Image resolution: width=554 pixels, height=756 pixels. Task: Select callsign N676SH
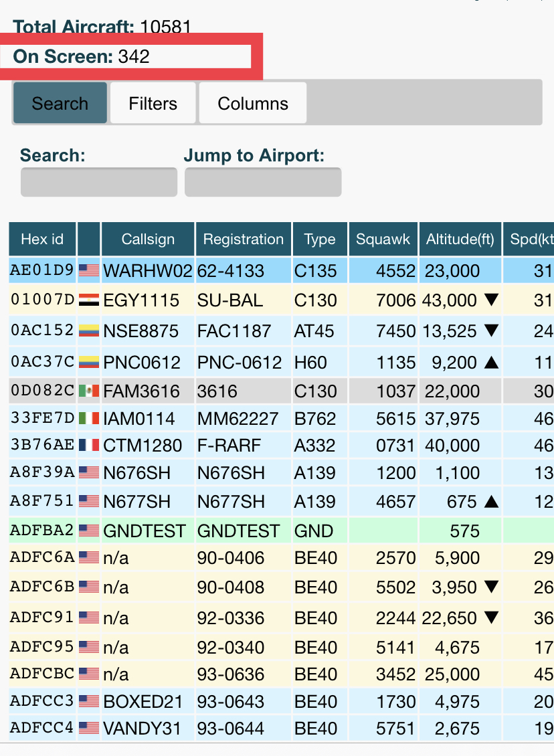[137, 473]
